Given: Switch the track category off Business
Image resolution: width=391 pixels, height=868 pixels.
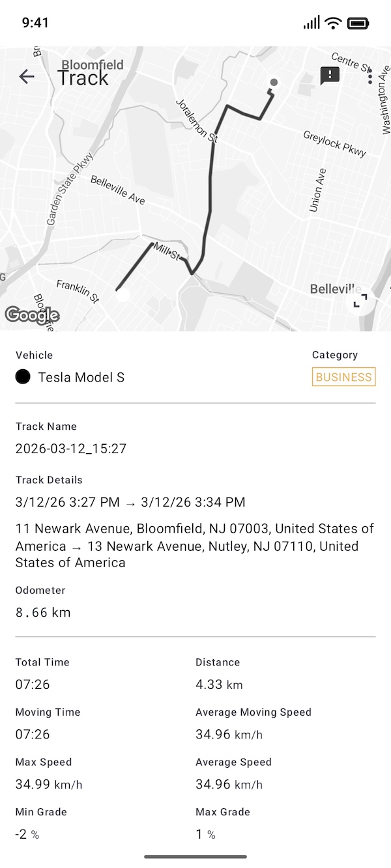Looking at the screenshot, I should [x=343, y=376].
